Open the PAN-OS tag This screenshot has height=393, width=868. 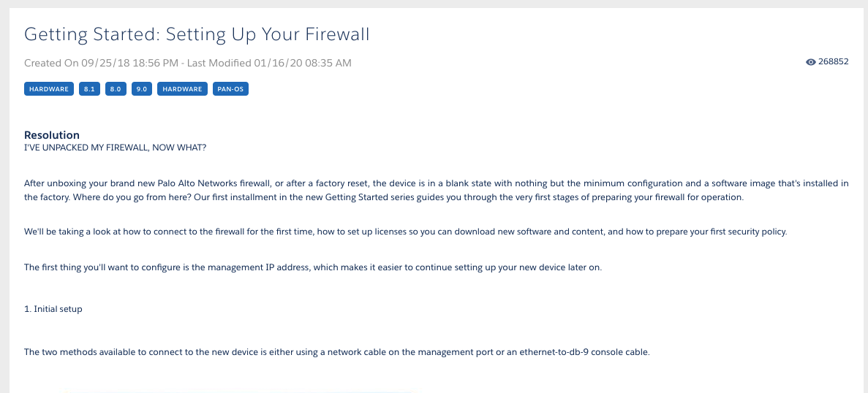coord(230,89)
